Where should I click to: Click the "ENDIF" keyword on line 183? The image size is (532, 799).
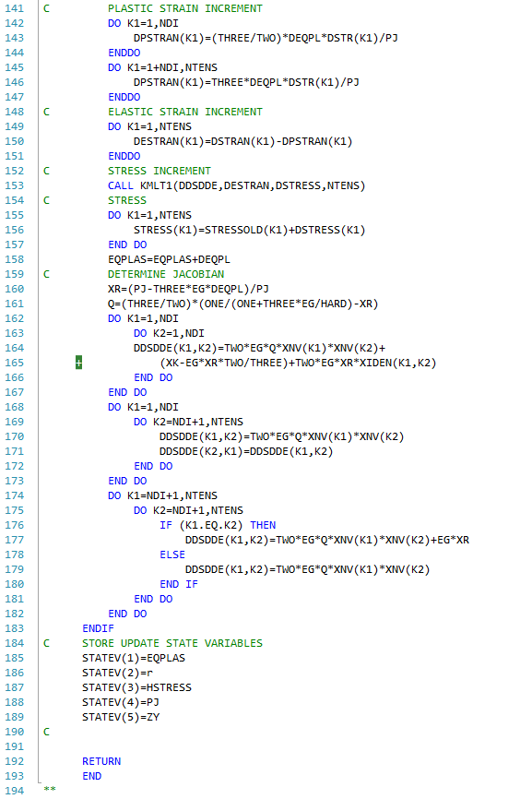(99, 629)
